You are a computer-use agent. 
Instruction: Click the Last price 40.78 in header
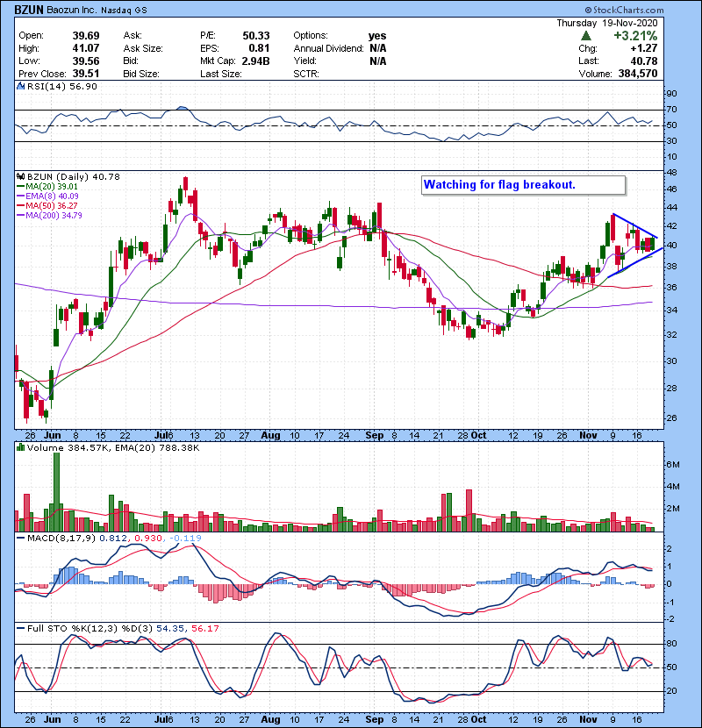[644, 61]
